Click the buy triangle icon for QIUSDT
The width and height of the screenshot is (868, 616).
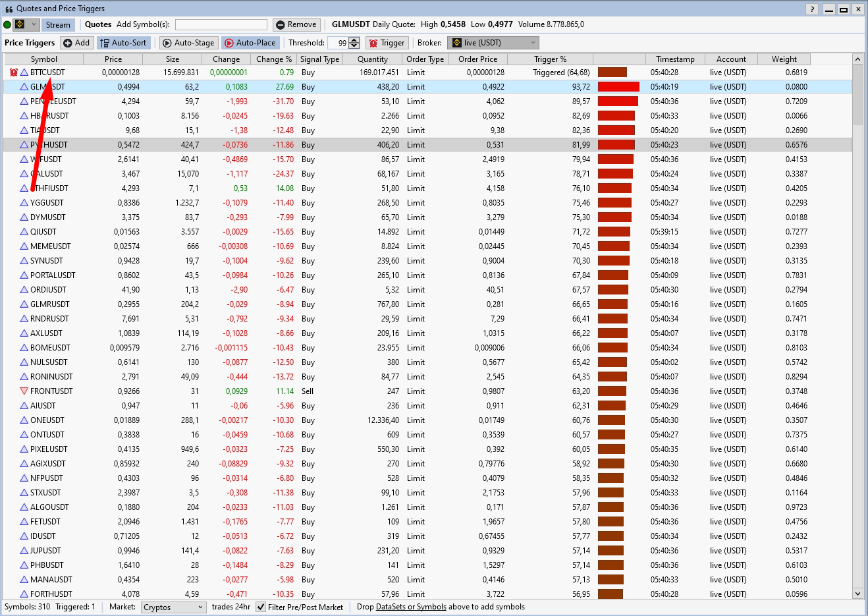click(24, 232)
